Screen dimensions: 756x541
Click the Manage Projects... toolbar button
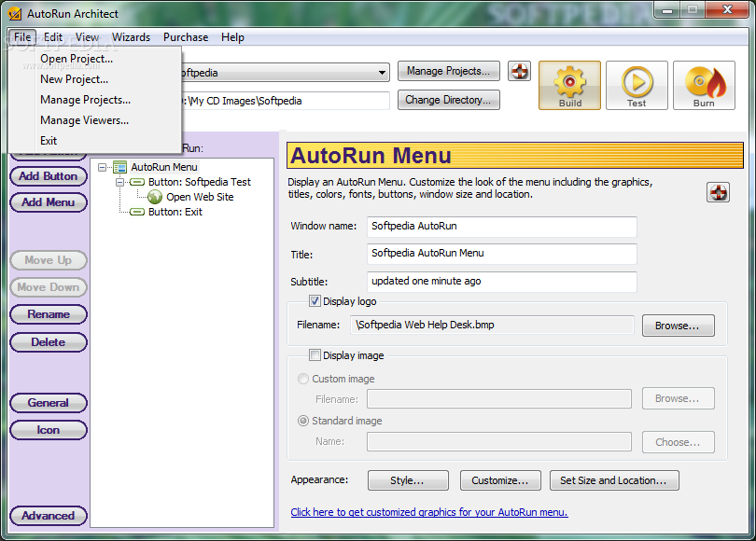(x=448, y=71)
